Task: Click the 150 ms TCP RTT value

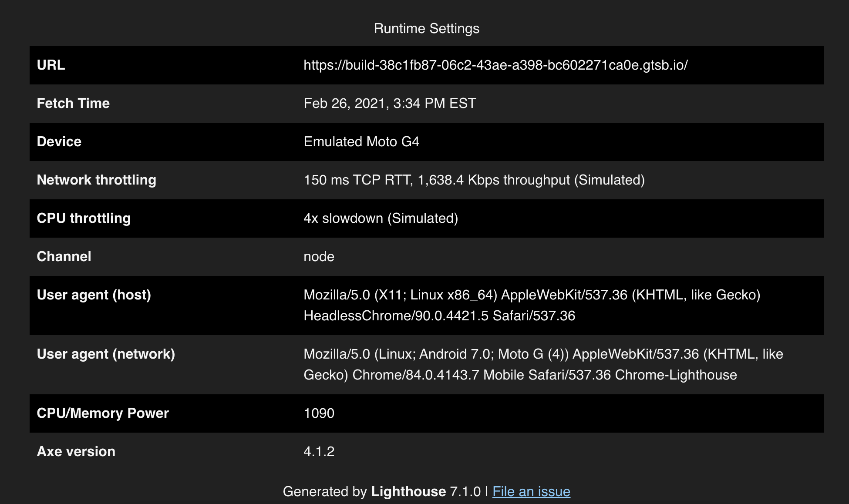Action: click(x=474, y=180)
